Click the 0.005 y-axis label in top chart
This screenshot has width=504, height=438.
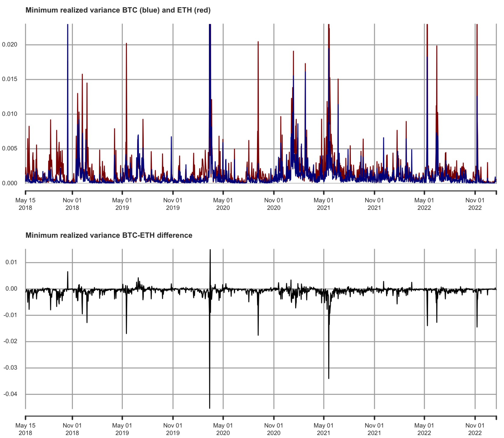[10, 148]
